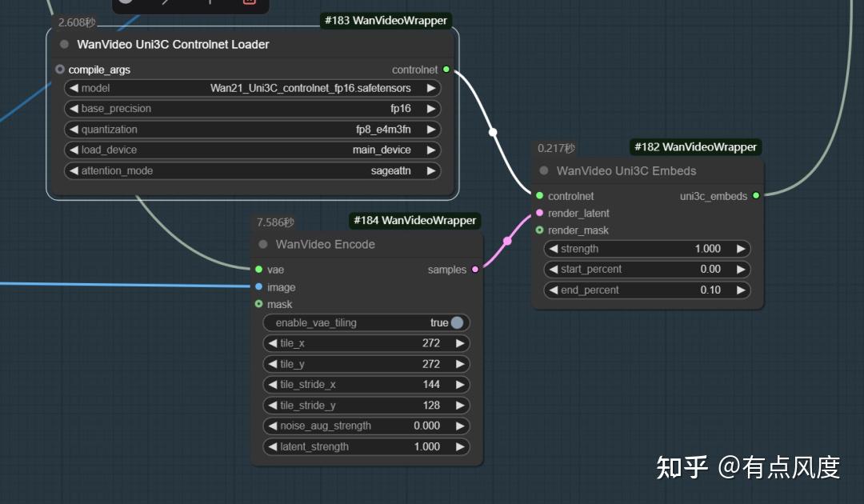
Task: Toggle enable_vae_tiling off
Action: [x=456, y=322]
